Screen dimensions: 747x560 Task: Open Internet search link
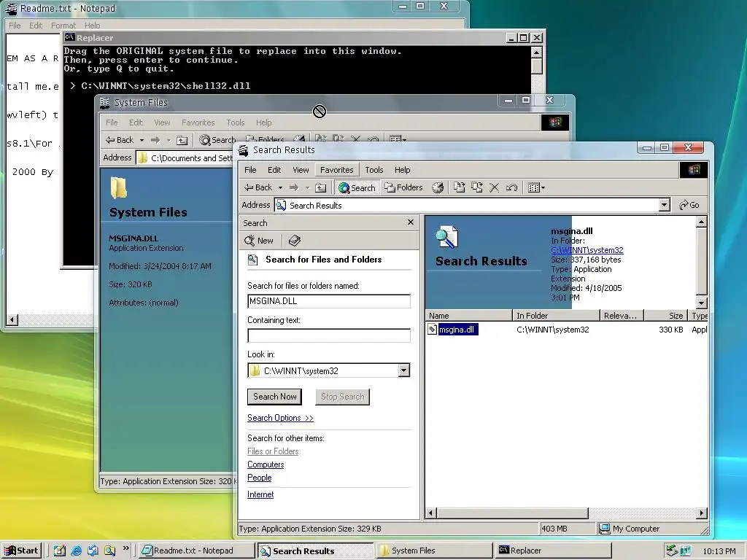(x=260, y=494)
